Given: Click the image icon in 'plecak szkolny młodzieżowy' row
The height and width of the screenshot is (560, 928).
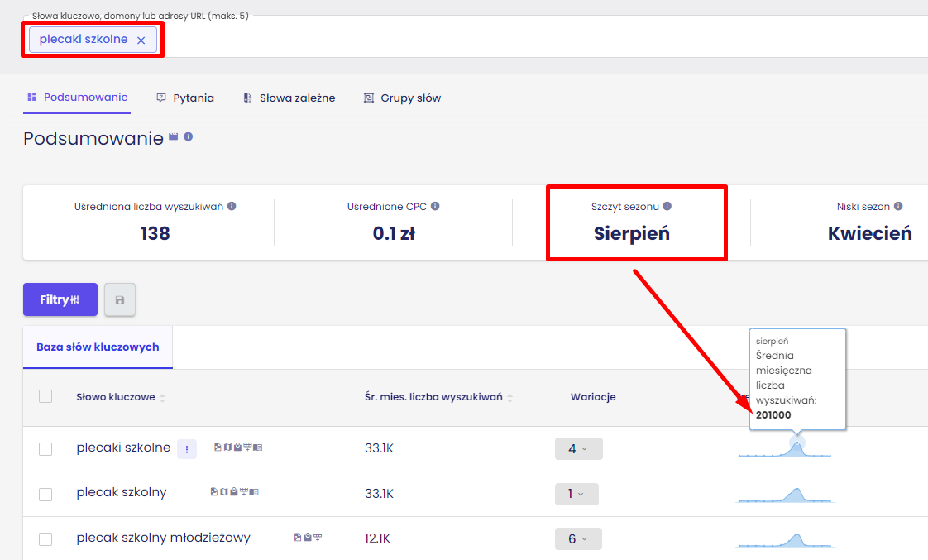Looking at the screenshot, I should [298, 537].
